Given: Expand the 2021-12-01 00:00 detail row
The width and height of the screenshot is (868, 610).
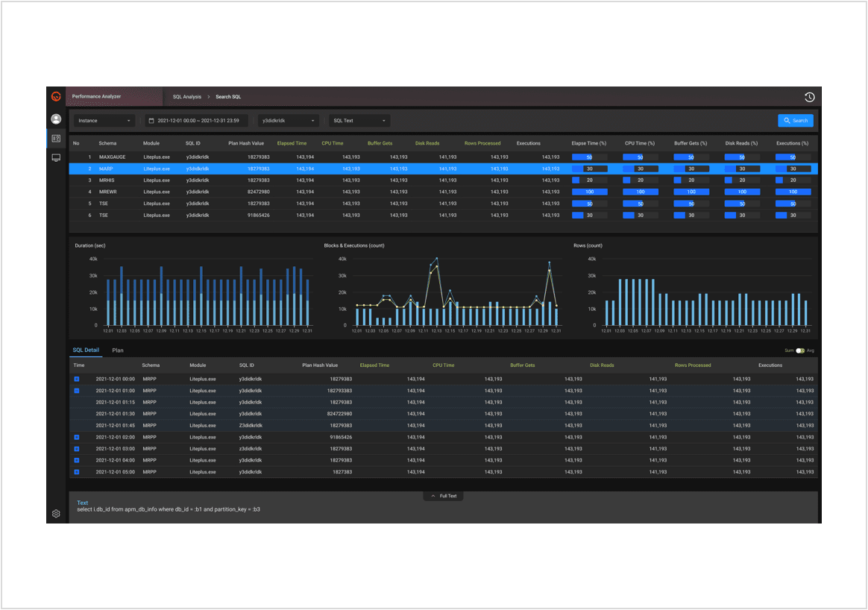Looking at the screenshot, I should coord(76,379).
